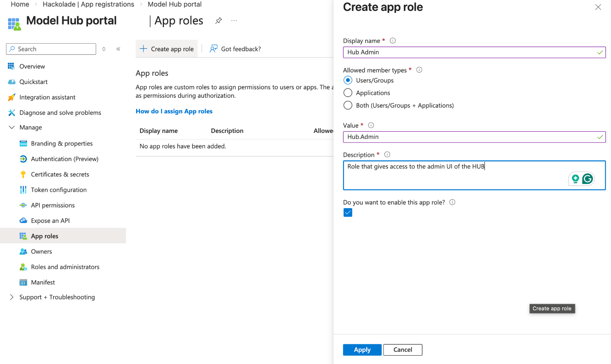Click the enable app role info icon
Screen dimensions: 611x364
452,202
